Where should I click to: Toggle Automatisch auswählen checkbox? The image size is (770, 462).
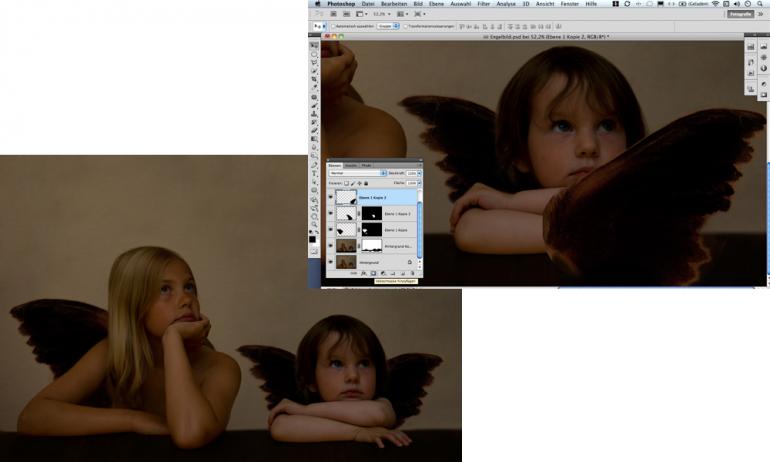click(x=333, y=27)
